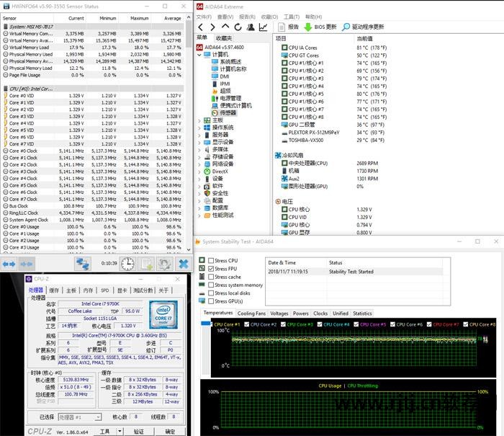Open the AIDA64 graph chart toolbar icon
504x436 pixels.
[264, 27]
